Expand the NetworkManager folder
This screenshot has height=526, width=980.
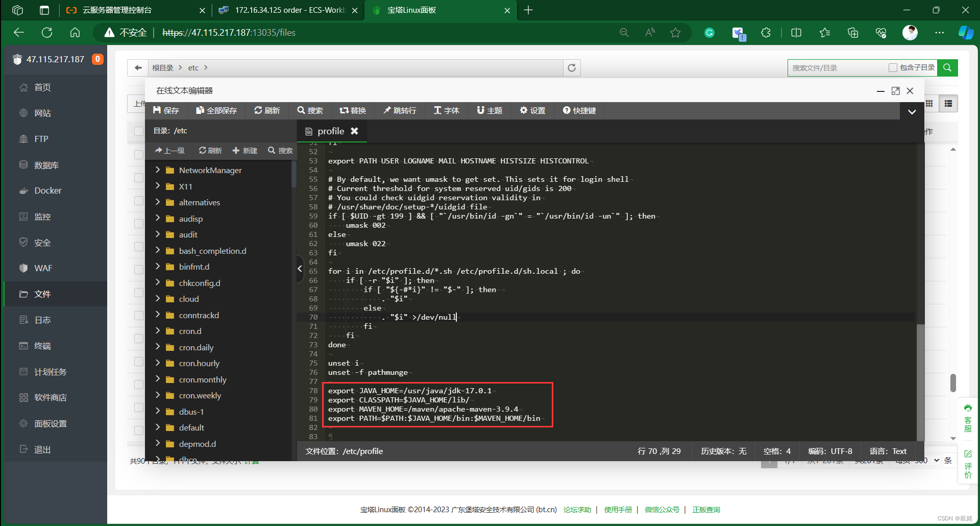tap(158, 170)
